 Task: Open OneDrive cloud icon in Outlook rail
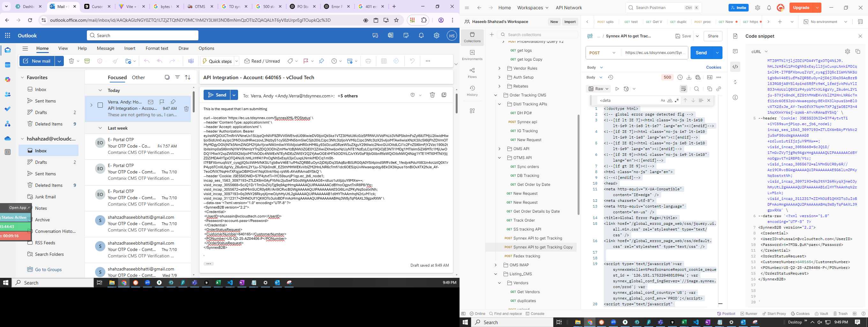(x=8, y=138)
